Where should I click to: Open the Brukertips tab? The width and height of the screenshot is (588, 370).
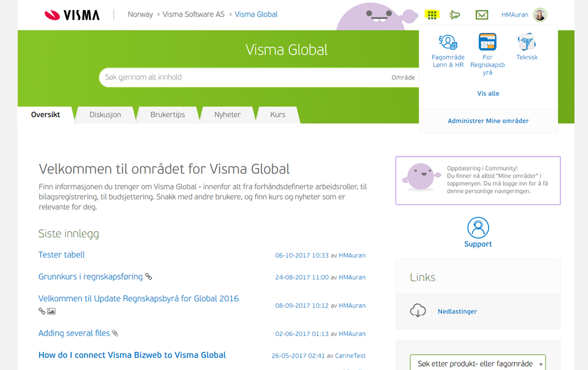[x=168, y=115]
